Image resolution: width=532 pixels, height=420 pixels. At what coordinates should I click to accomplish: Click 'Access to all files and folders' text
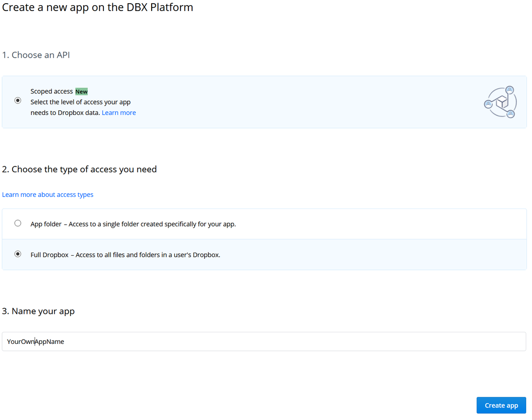(x=148, y=255)
